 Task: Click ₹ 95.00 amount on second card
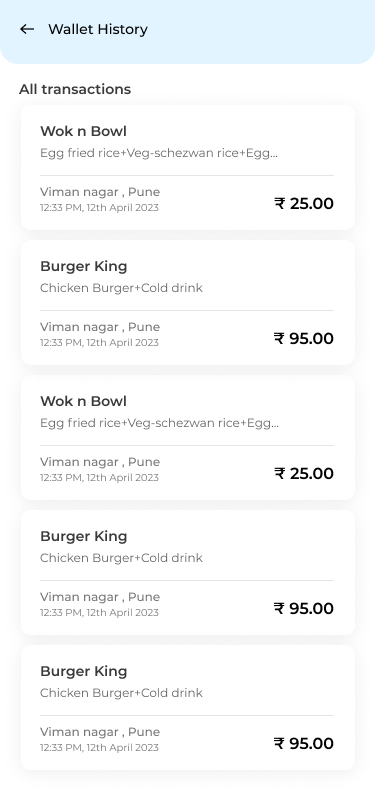tap(304, 339)
